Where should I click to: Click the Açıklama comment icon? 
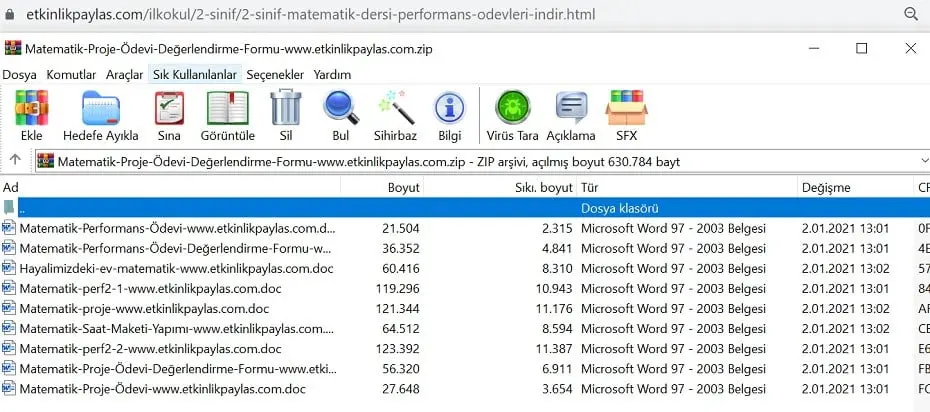click(x=571, y=107)
